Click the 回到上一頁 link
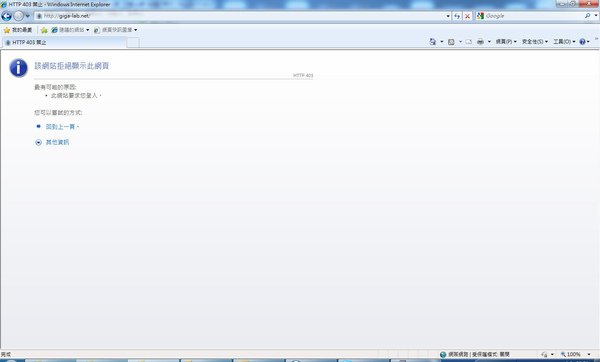This screenshot has height=362, width=600. 60,127
